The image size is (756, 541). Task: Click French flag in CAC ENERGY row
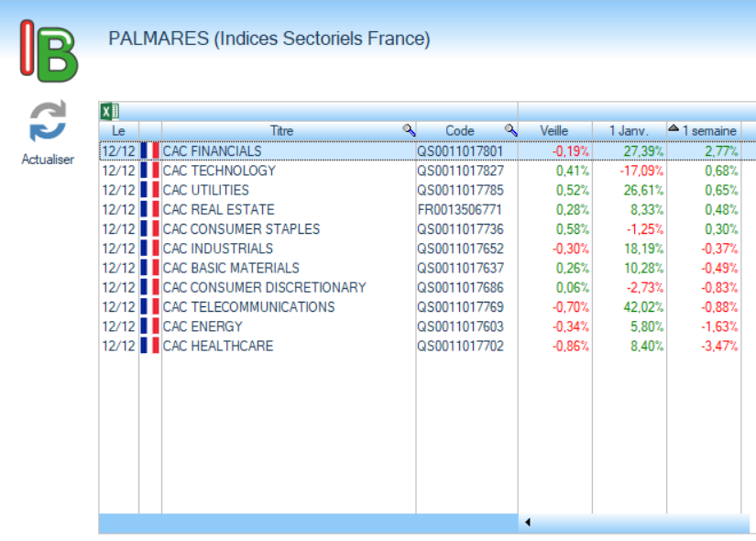click(149, 326)
